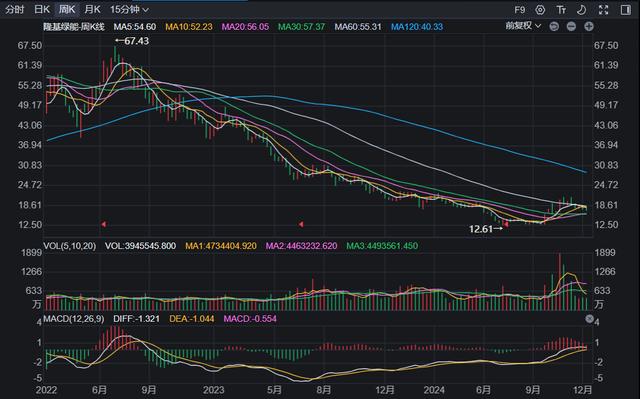The height and width of the screenshot is (399, 640).
Task: Click the MA5:54.60 moving average label
Action: pyautogui.click(x=135, y=27)
